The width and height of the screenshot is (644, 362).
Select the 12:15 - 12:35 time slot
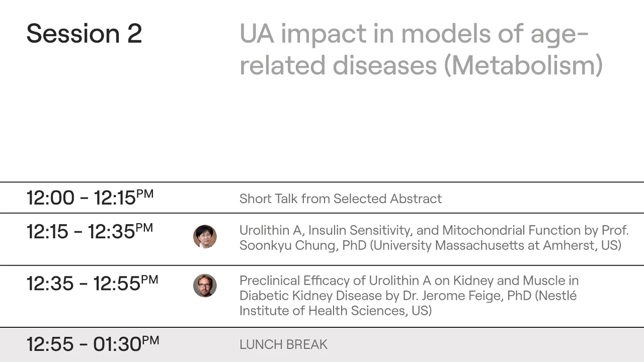point(89,231)
